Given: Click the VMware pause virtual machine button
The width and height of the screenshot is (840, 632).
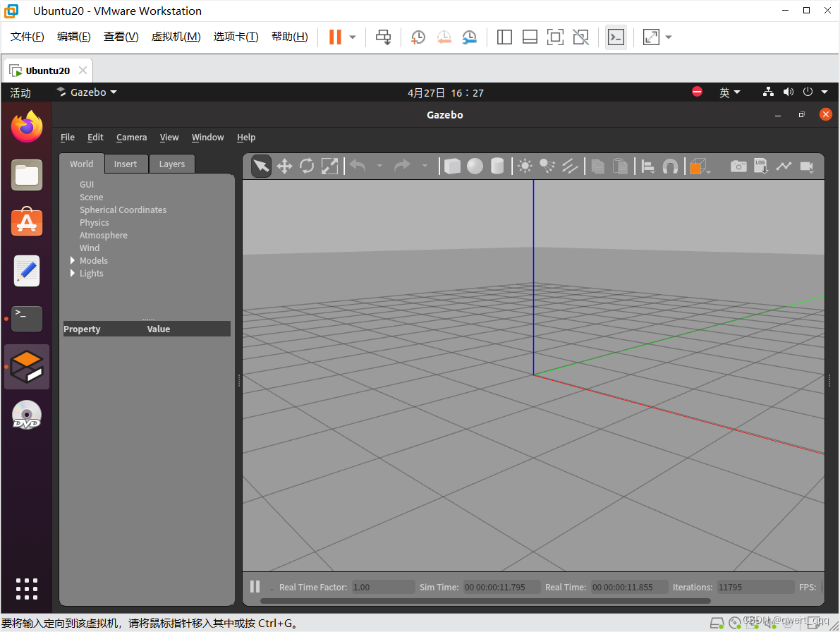Looking at the screenshot, I should click(335, 37).
